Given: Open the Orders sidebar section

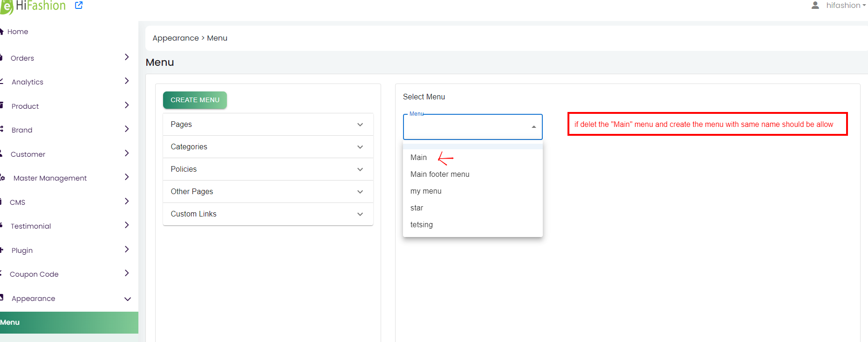Looking at the screenshot, I should (22, 58).
